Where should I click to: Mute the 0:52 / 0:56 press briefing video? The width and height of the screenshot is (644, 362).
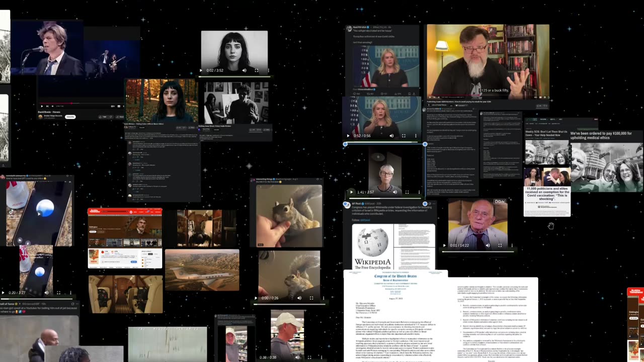391,136
